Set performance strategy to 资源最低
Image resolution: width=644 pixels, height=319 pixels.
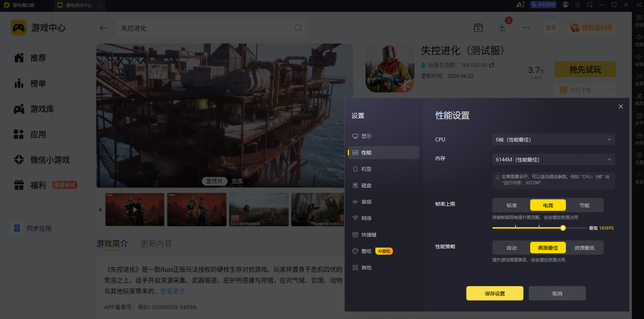584,248
